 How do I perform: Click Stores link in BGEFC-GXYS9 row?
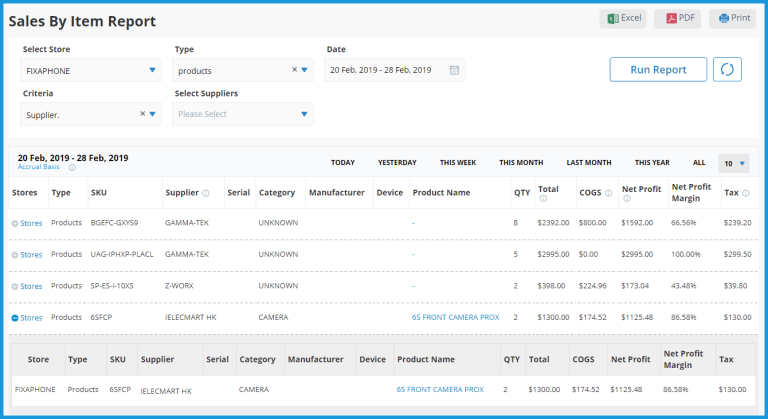coord(31,223)
